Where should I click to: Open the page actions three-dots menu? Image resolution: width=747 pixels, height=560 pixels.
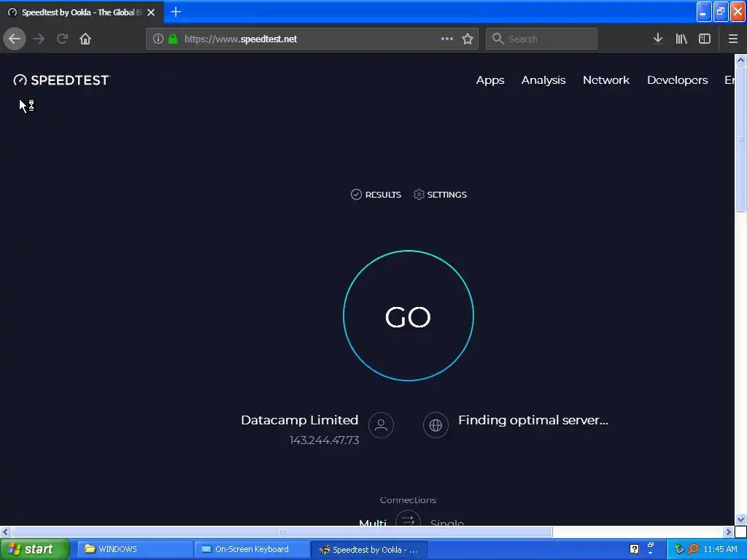pyautogui.click(x=447, y=39)
